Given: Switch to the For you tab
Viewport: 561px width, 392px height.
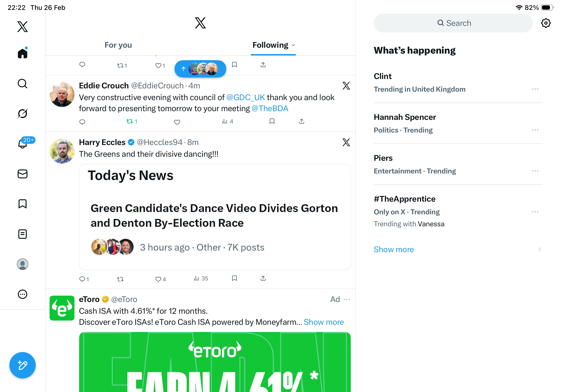Looking at the screenshot, I should 118,45.
